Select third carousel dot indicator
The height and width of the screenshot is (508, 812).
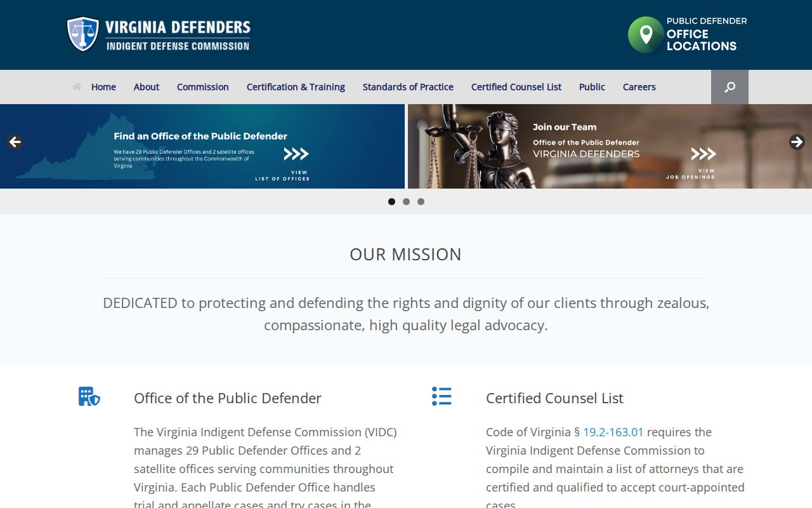pos(421,201)
